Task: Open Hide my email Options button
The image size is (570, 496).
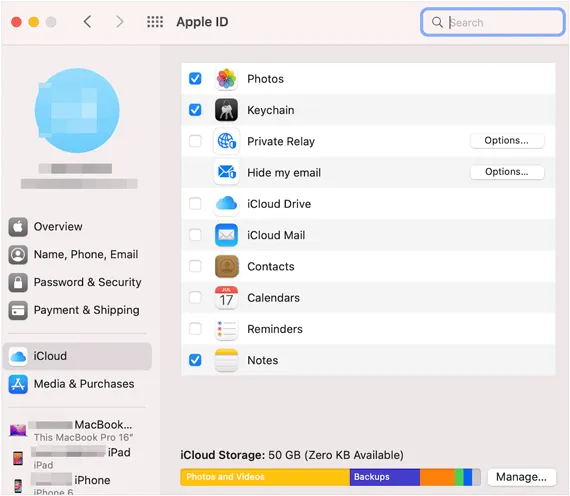Action: (x=507, y=172)
